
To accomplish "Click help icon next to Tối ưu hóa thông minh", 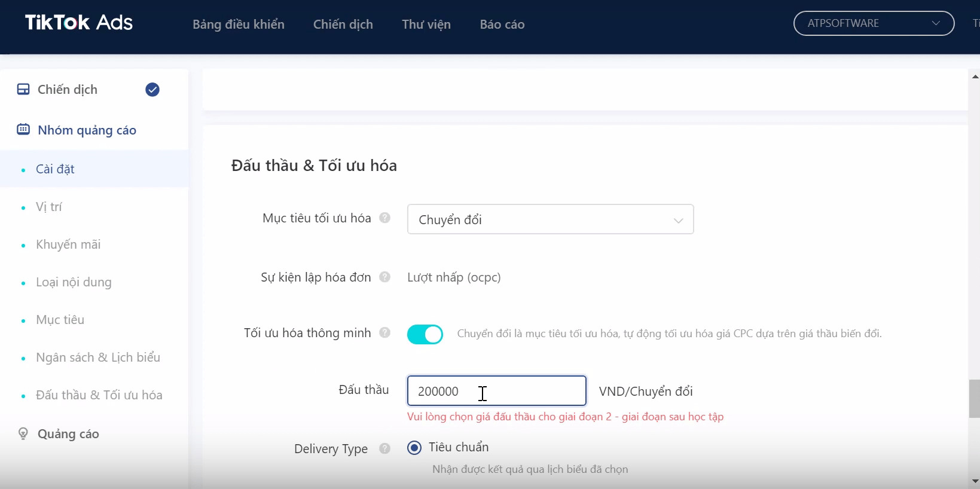I will coord(385,333).
